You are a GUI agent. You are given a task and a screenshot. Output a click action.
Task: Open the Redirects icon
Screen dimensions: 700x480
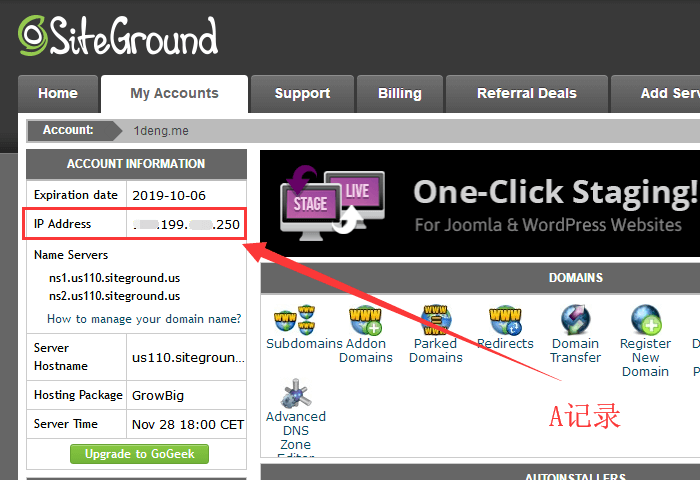point(505,320)
